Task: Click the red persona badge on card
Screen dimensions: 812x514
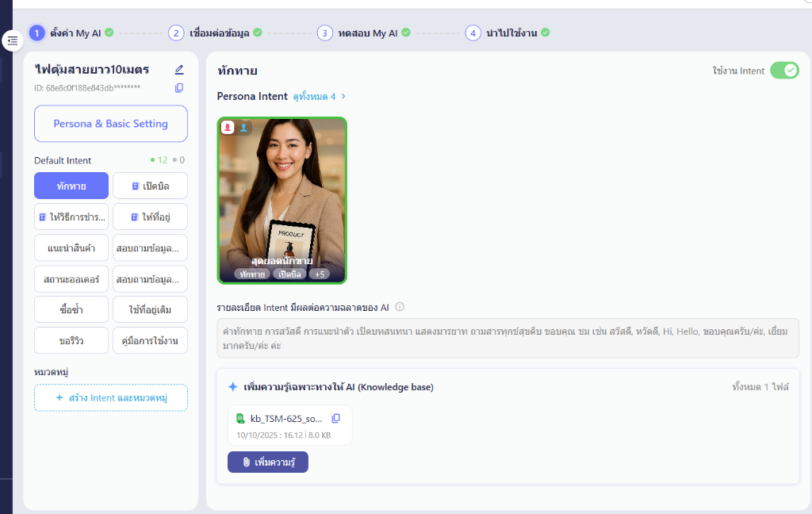Action: 228,127
